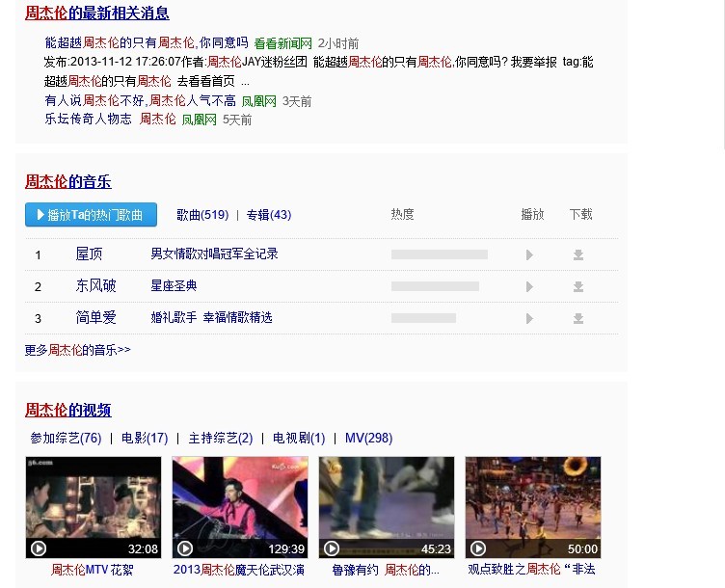Open the 歌曲(519) tab
The image size is (725, 588).
click(202, 215)
